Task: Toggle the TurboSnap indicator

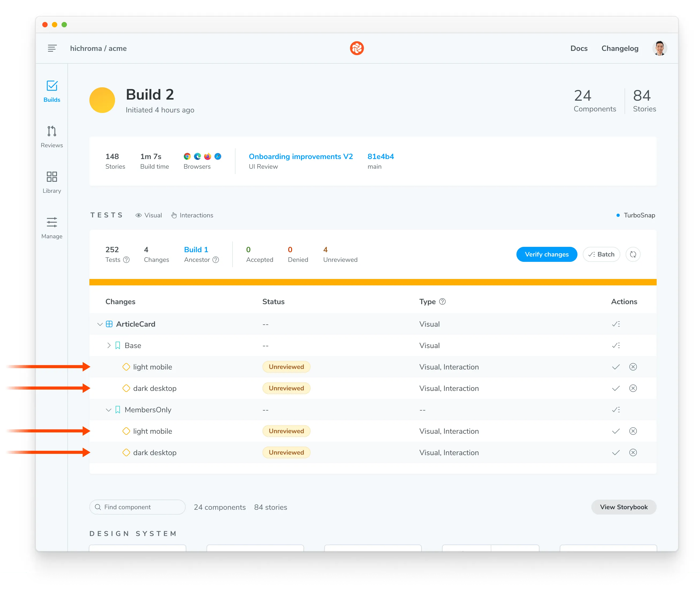Action: 635,215
